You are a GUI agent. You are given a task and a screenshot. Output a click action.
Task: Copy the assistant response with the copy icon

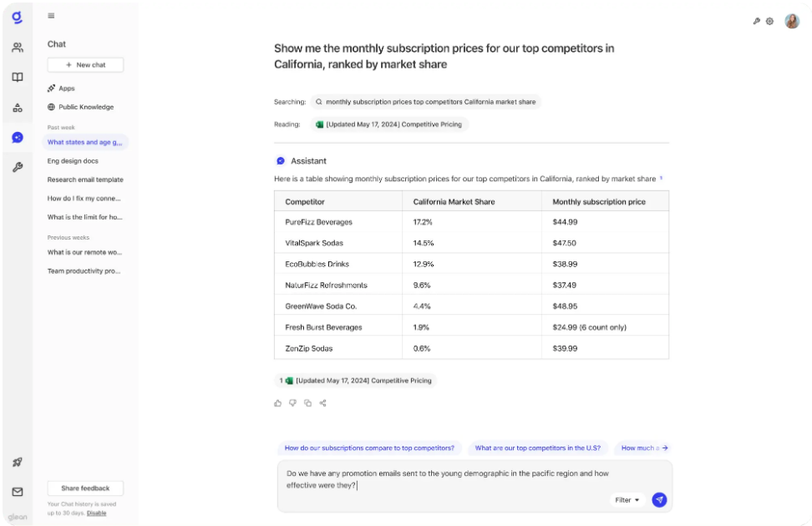307,403
